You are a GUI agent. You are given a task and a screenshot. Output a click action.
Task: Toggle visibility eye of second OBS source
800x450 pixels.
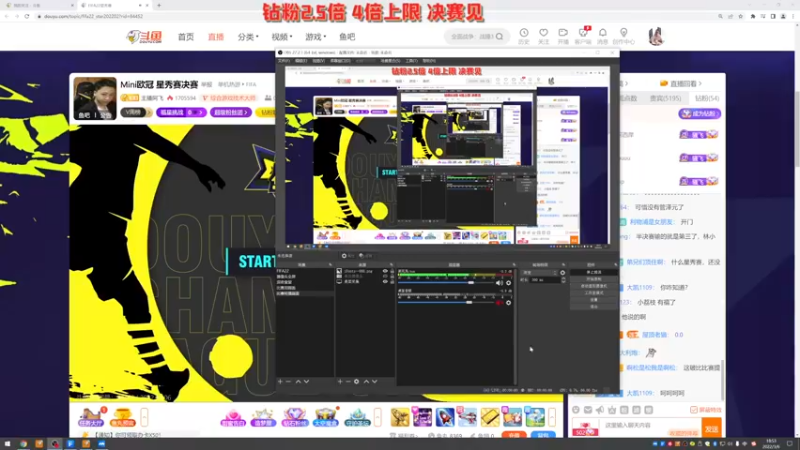click(385, 276)
